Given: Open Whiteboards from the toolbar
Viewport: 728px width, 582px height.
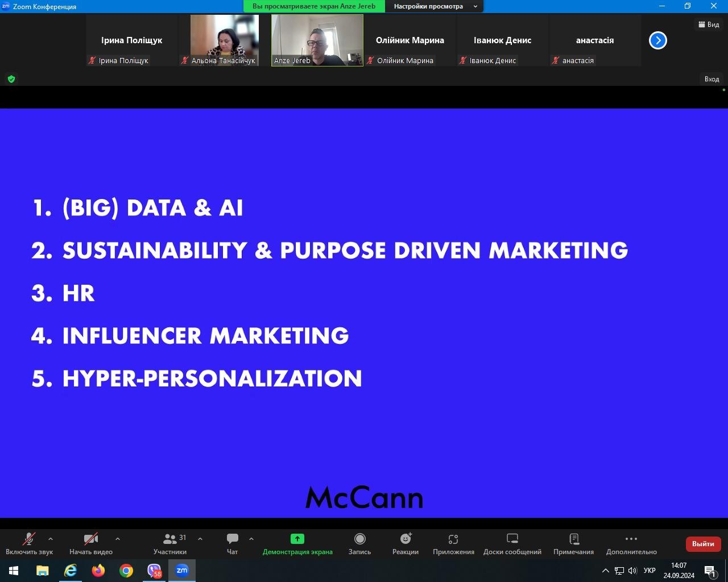Looking at the screenshot, I should pos(512,543).
